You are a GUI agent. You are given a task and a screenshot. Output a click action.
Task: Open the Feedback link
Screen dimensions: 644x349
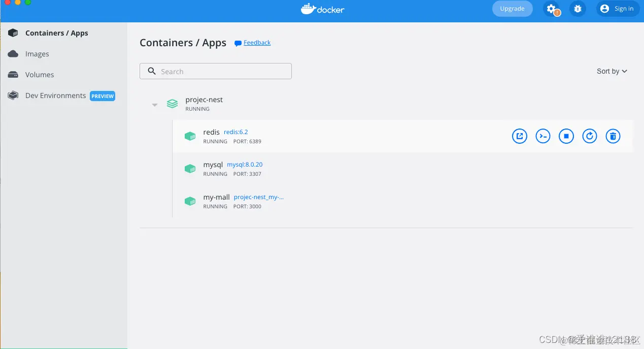point(257,43)
